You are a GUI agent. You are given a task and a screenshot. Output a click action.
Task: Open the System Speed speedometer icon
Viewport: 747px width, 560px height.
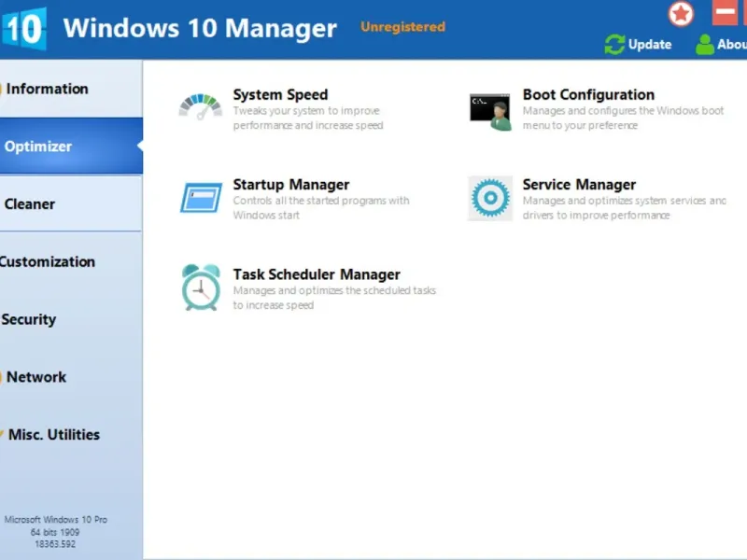pyautogui.click(x=201, y=106)
